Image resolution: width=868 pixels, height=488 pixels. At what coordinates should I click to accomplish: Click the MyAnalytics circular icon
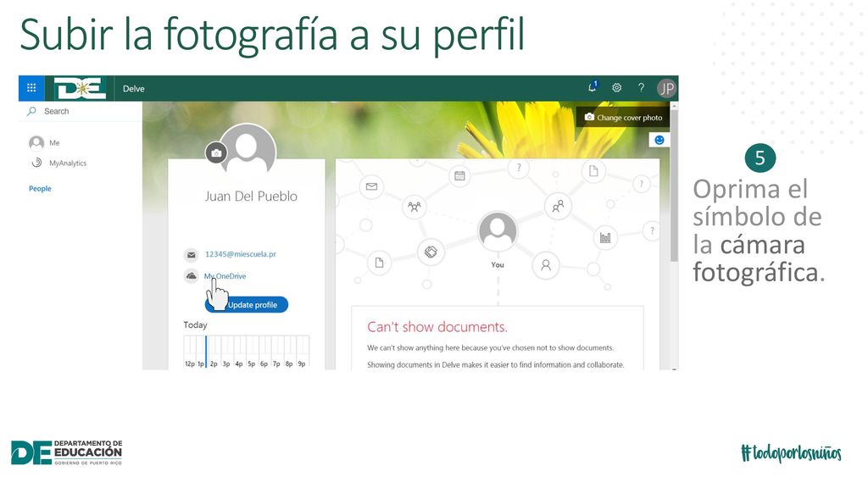[x=36, y=163]
